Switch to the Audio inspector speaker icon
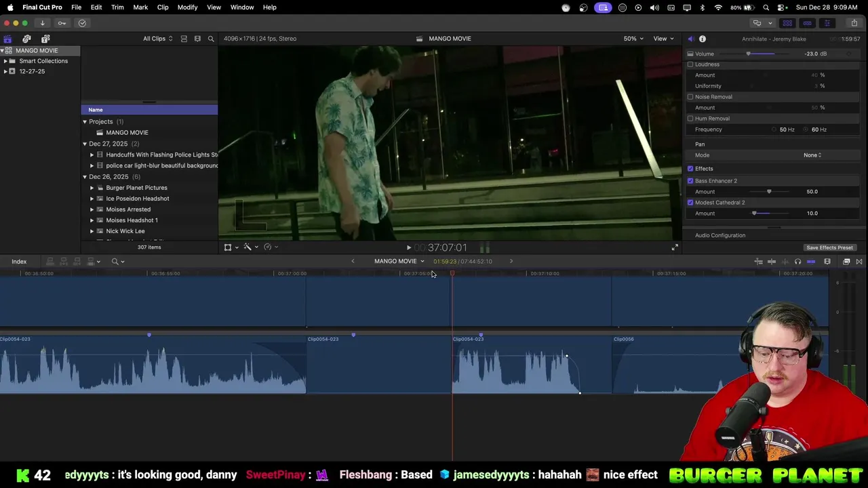Screen dimensions: 868x488 690,39
